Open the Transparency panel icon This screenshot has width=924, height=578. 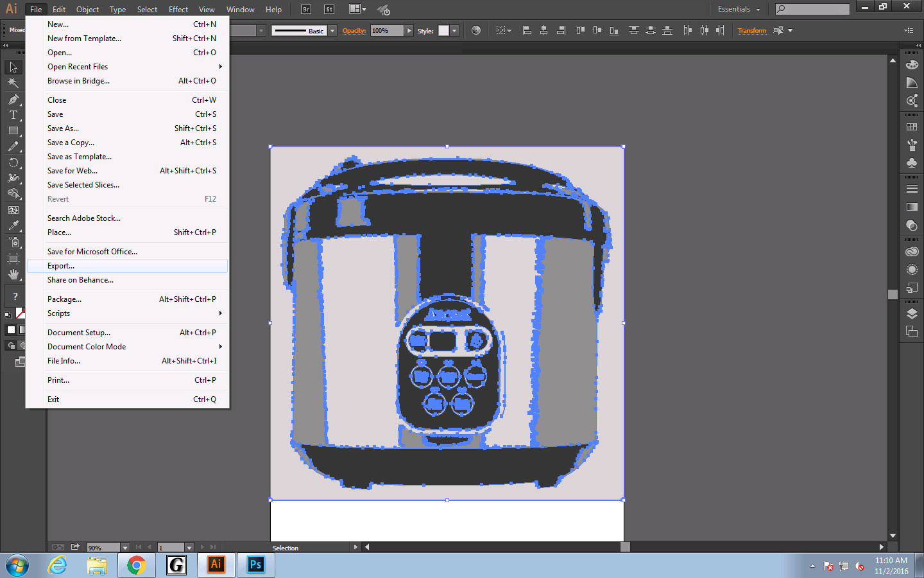[912, 225]
